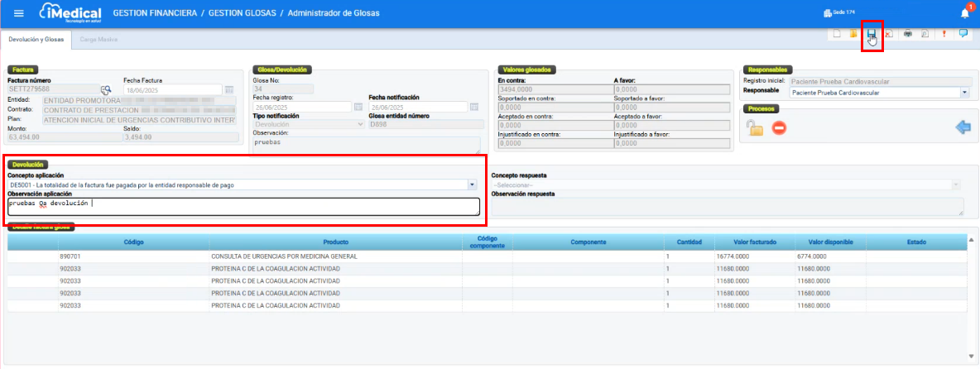Click the new blank document icon
The width and height of the screenshot is (980, 369).
pyautogui.click(x=837, y=34)
